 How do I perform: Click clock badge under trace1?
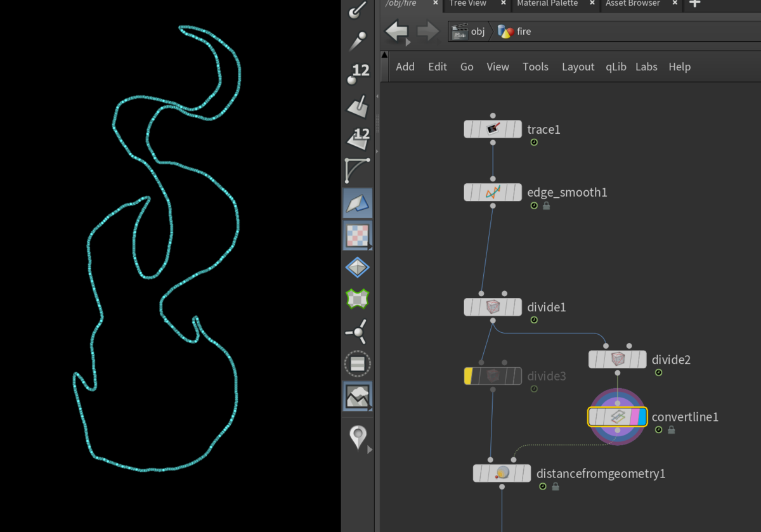[x=534, y=143]
